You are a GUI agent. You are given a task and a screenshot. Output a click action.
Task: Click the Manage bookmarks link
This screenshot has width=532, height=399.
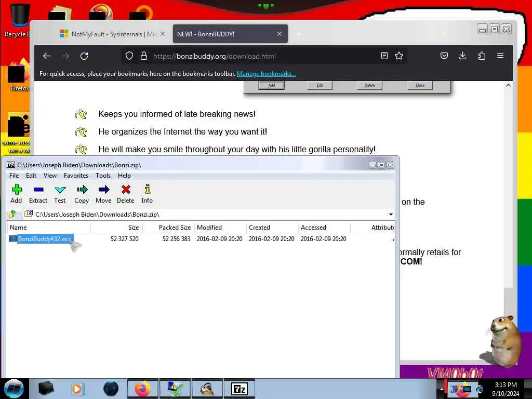click(x=267, y=74)
